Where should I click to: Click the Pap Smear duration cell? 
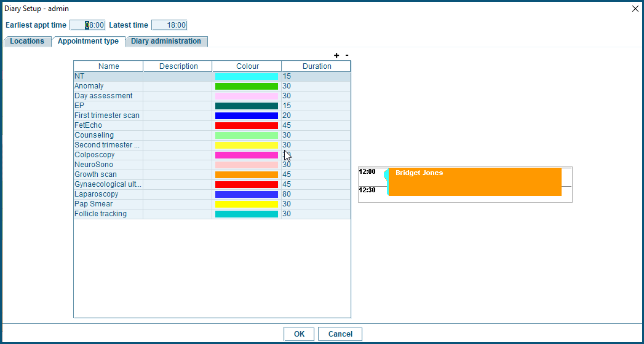click(316, 204)
